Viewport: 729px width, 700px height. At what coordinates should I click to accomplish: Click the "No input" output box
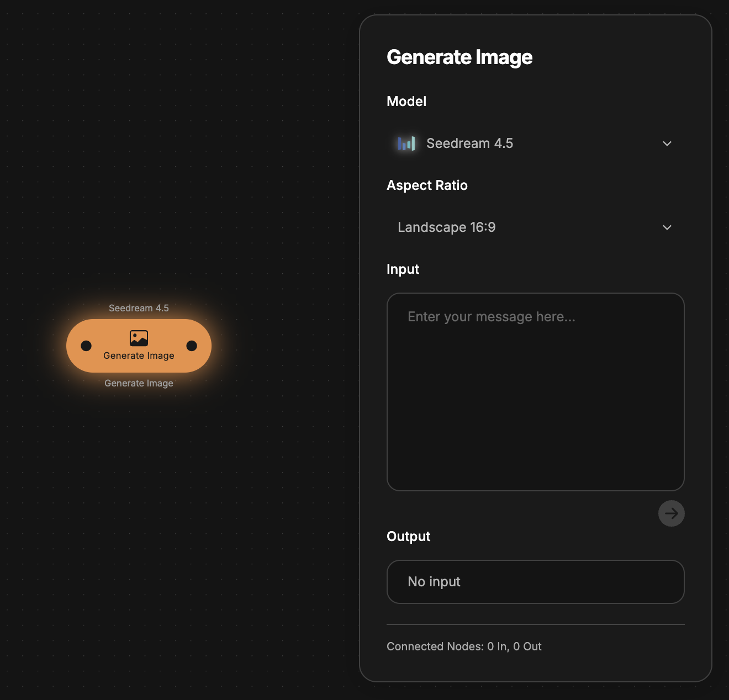[x=535, y=582]
